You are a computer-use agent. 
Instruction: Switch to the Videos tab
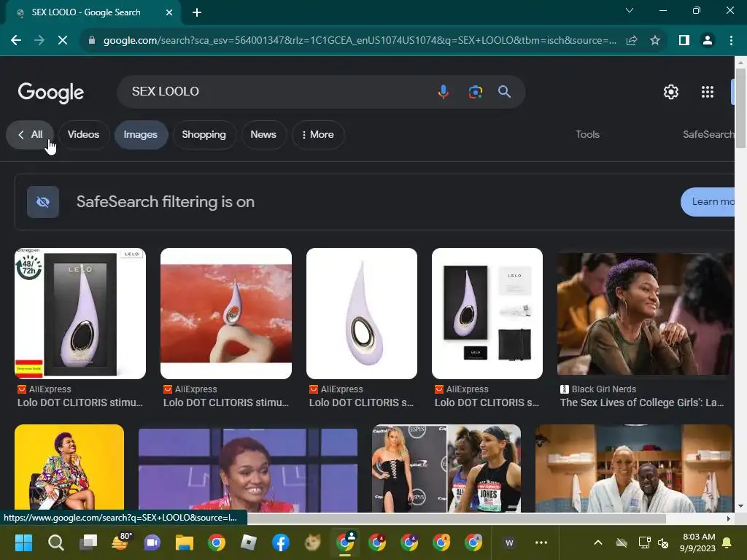(x=83, y=135)
